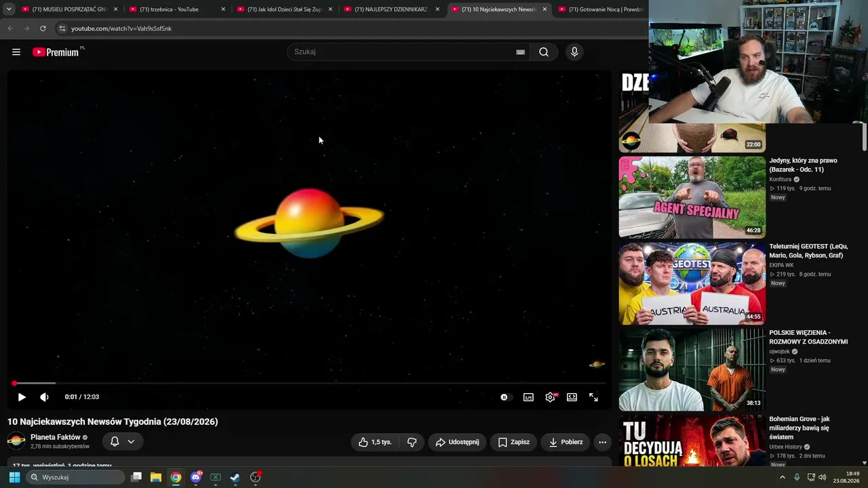
Task: Open File Explorer from the taskbar
Action: (x=156, y=477)
